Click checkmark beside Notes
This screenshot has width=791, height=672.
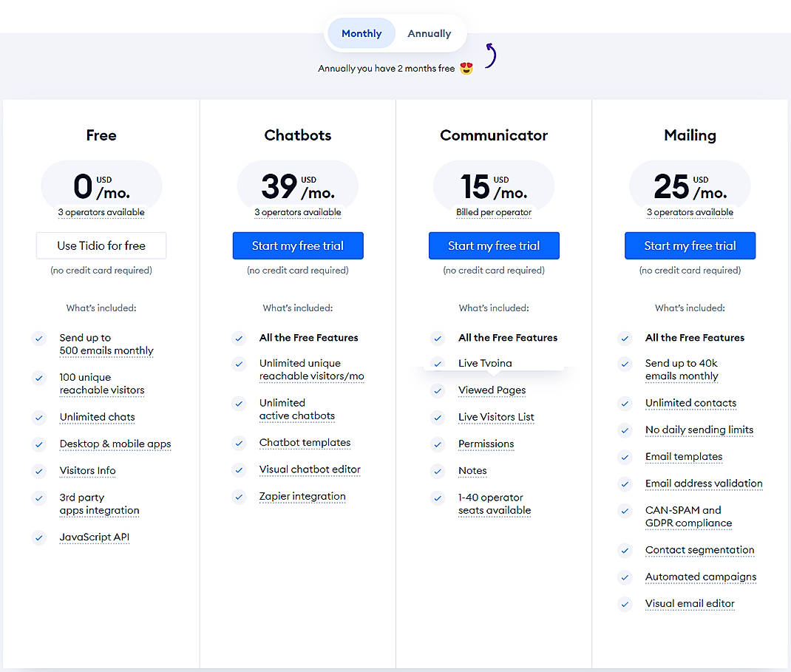(x=438, y=471)
